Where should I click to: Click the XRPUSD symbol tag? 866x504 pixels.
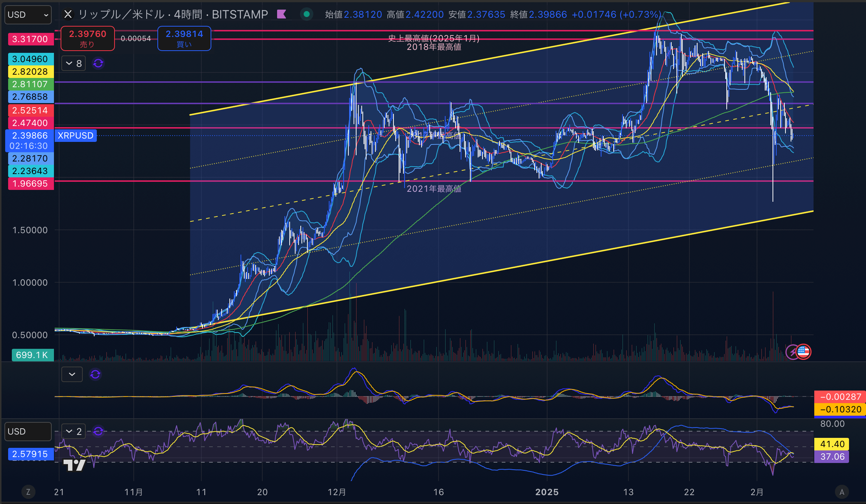pos(76,136)
